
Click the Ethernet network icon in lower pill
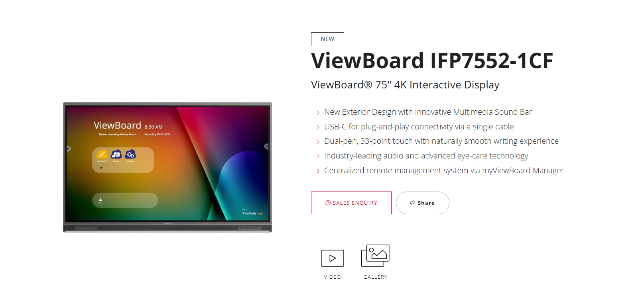coord(100,199)
